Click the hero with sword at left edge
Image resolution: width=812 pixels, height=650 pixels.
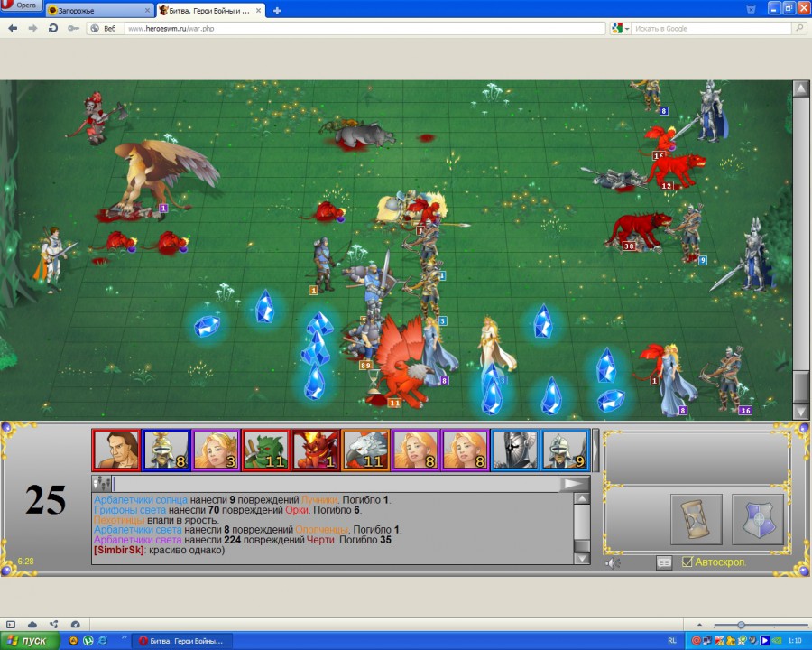tap(51, 259)
